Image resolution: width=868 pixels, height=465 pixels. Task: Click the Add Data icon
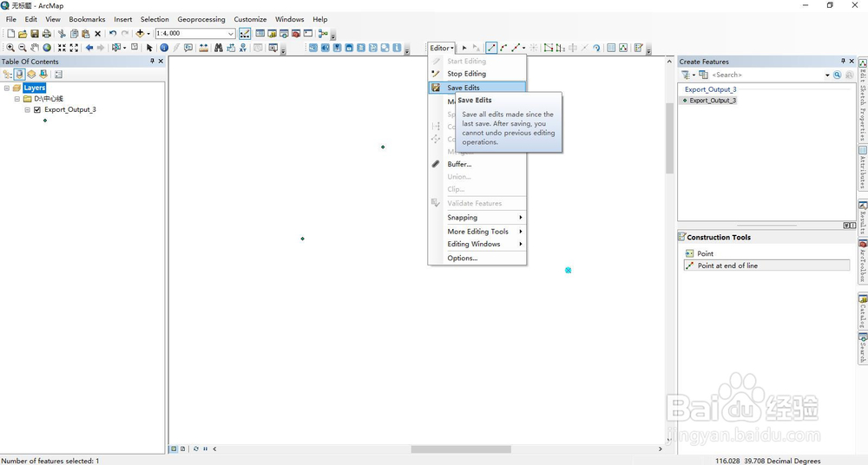(140, 33)
